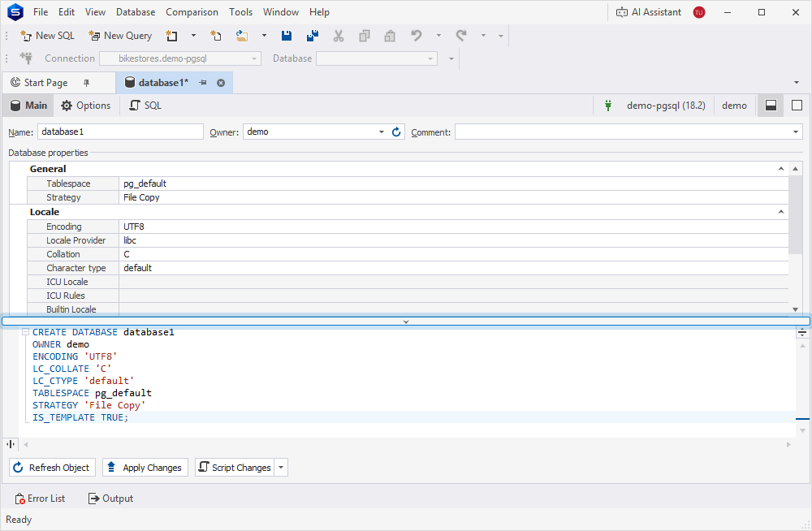Open the tab list dropdown arrow

tap(797, 83)
